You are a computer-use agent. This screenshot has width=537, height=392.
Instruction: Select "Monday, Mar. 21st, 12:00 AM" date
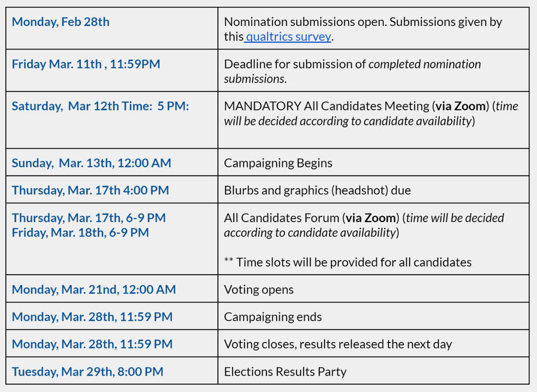94,290
